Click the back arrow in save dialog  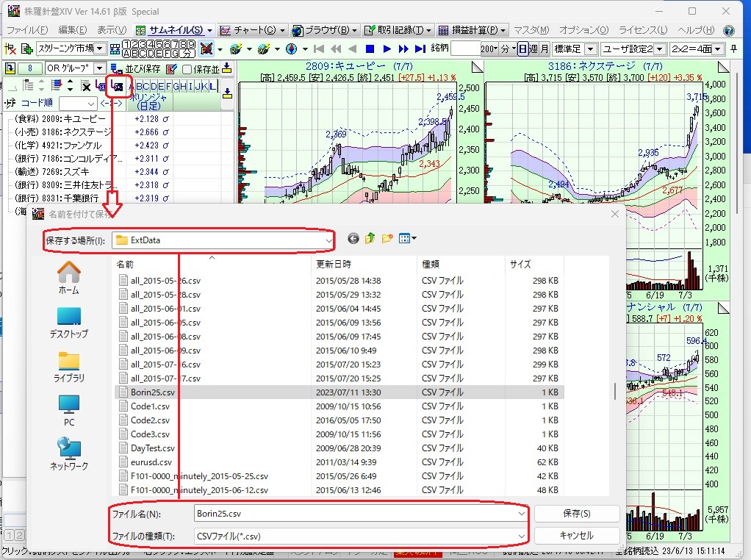[x=353, y=239]
